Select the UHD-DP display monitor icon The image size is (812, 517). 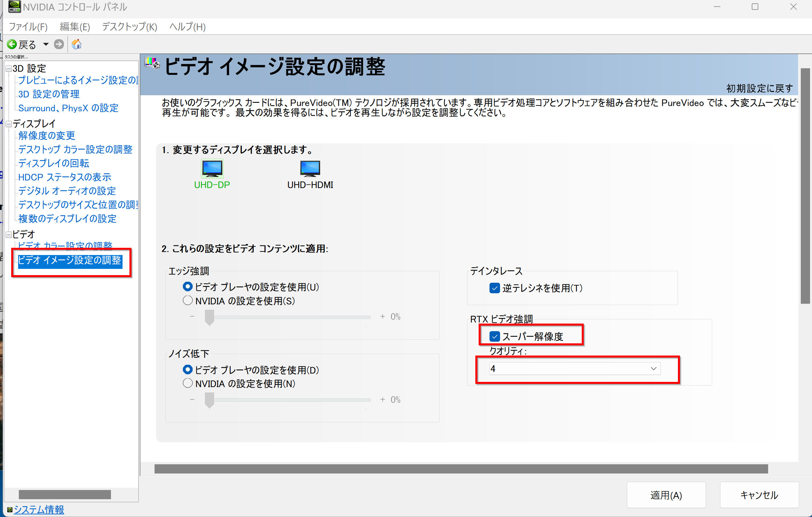(x=212, y=168)
